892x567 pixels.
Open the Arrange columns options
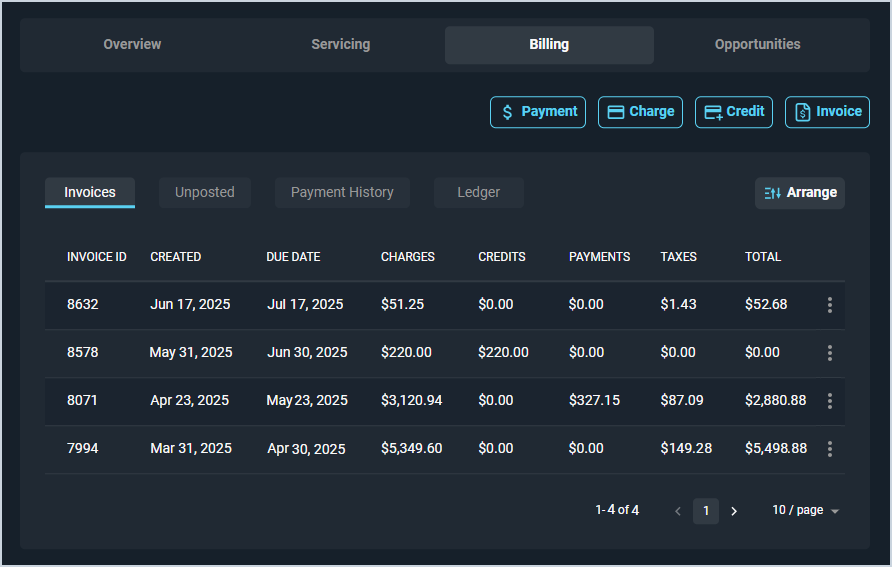pos(799,193)
